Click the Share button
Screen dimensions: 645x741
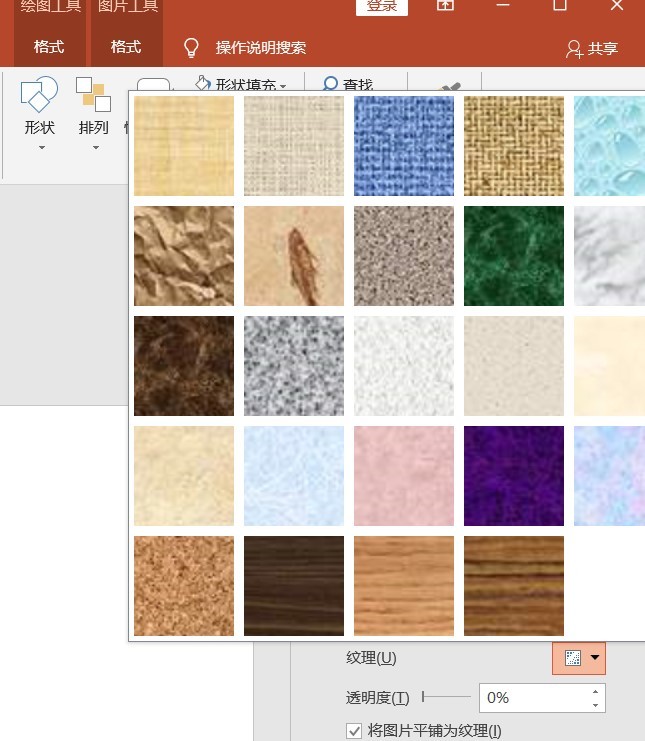tap(592, 48)
